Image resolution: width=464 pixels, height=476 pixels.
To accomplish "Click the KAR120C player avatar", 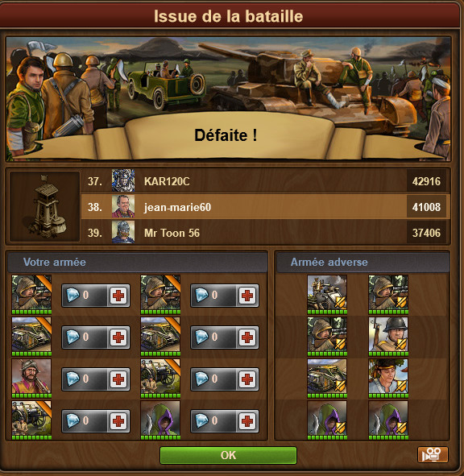I will tap(123, 180).
